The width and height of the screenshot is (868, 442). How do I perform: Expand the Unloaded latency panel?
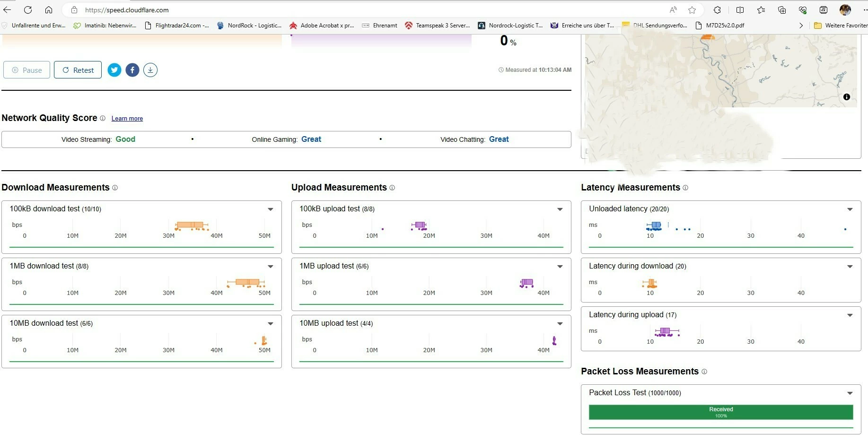click(x=850, y=209)
